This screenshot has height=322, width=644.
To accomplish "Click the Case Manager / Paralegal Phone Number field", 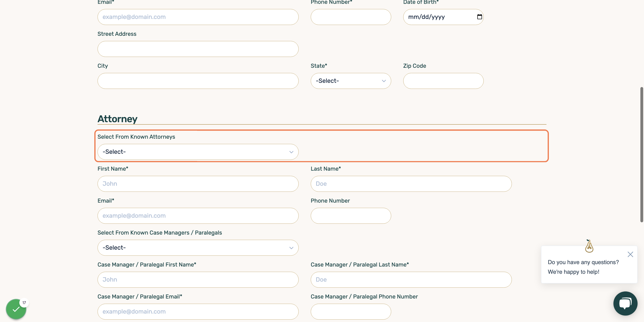I will click(x=351, y=312).
